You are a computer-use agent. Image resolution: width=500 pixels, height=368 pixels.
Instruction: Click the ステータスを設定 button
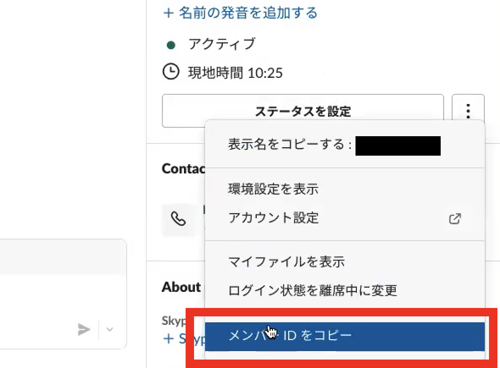[x=303, y=111]
